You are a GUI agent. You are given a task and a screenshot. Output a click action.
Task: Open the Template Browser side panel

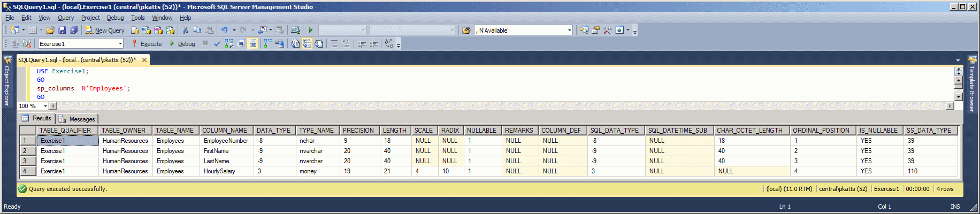(973, 83)
